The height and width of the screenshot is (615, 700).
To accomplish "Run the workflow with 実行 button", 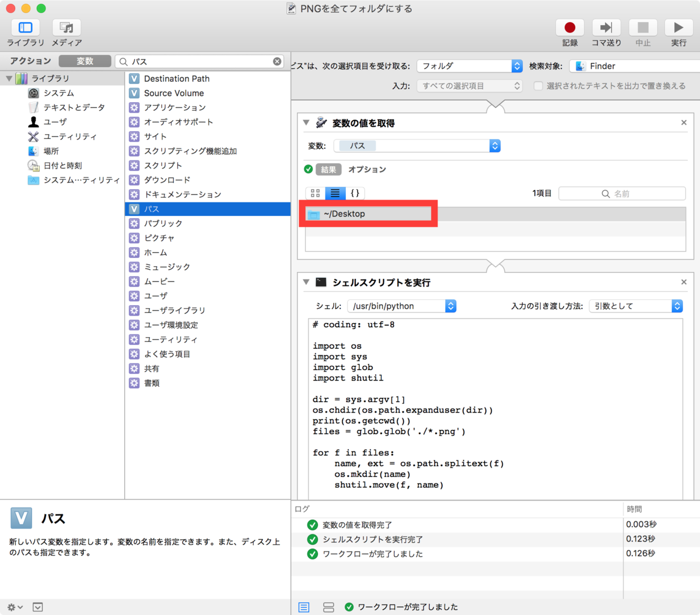I will click(x=678, y=27).
